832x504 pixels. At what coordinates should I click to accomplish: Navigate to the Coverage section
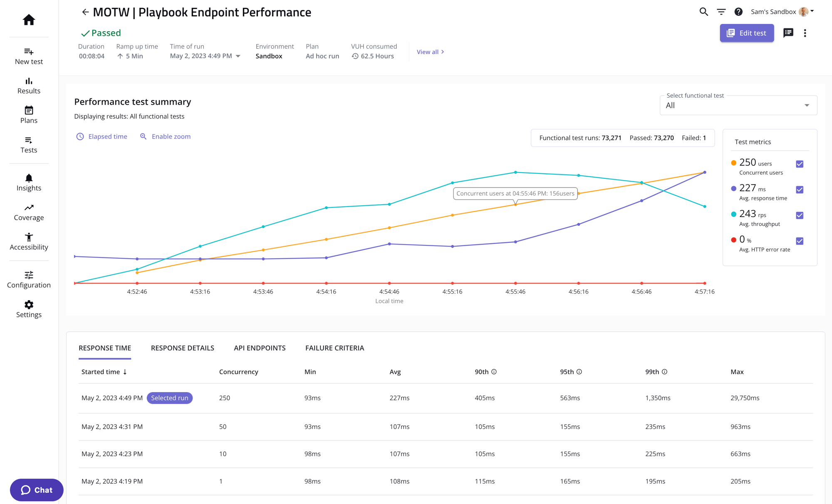[x=29, y=211]
